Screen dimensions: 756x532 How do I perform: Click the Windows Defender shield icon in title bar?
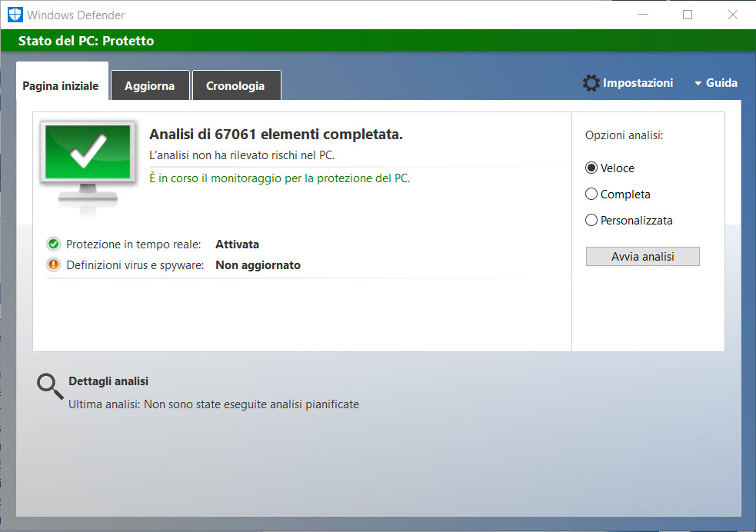15,15
